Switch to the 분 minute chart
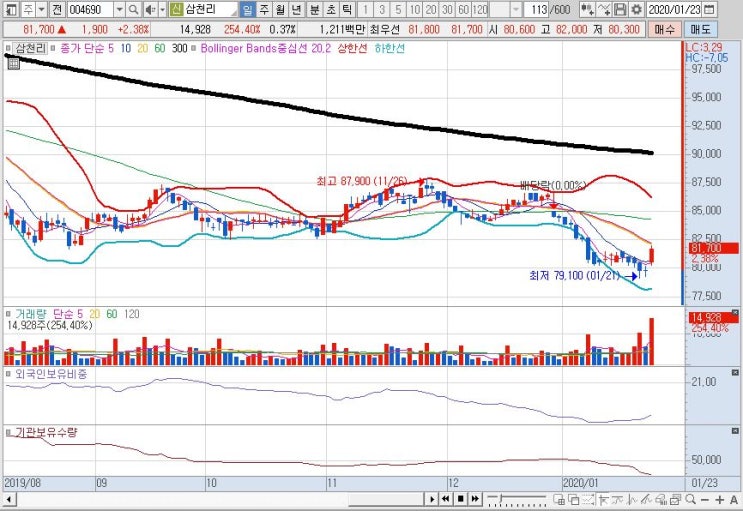This screenshot has height=511, width=743. tap(315, 9)
